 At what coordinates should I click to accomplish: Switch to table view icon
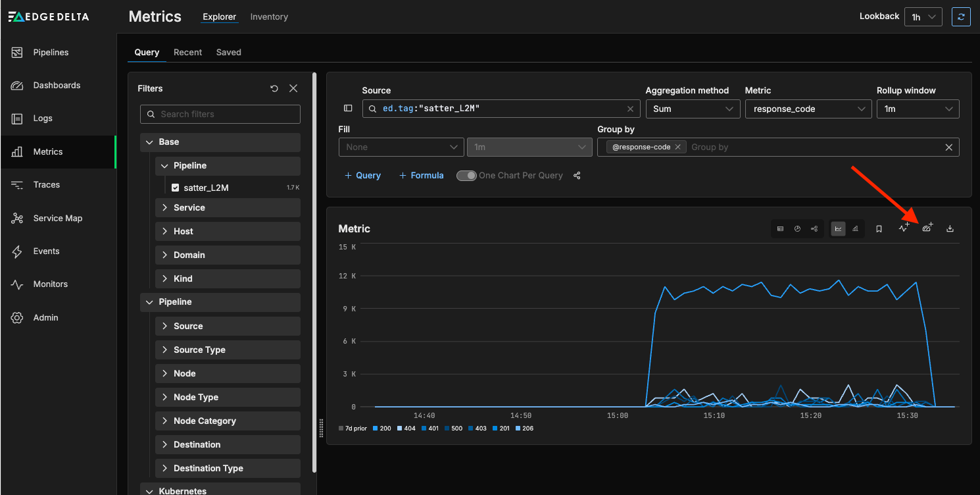[x=780, y=228]
